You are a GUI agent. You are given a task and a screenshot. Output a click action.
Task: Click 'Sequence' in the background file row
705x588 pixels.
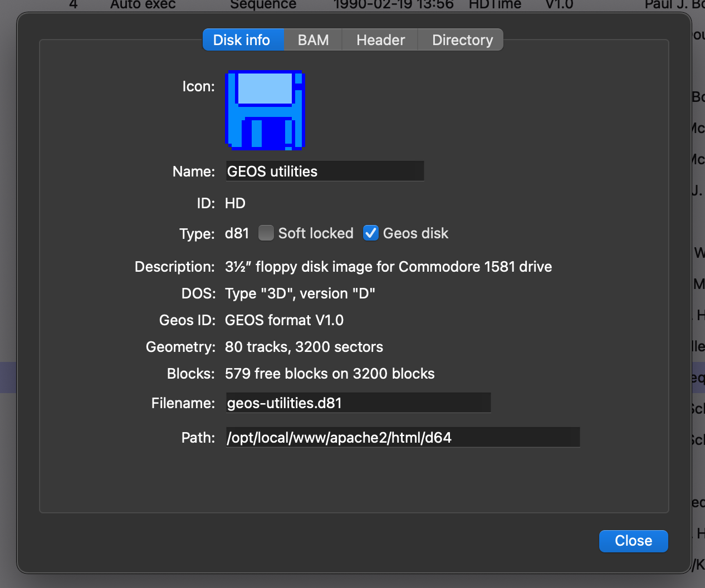click(x=263, y=4)
